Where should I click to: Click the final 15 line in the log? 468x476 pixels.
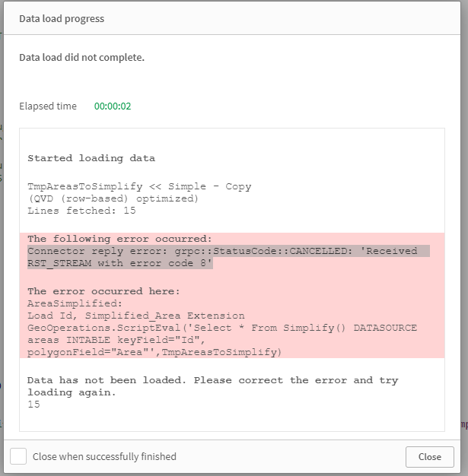[x=33, y=405]
